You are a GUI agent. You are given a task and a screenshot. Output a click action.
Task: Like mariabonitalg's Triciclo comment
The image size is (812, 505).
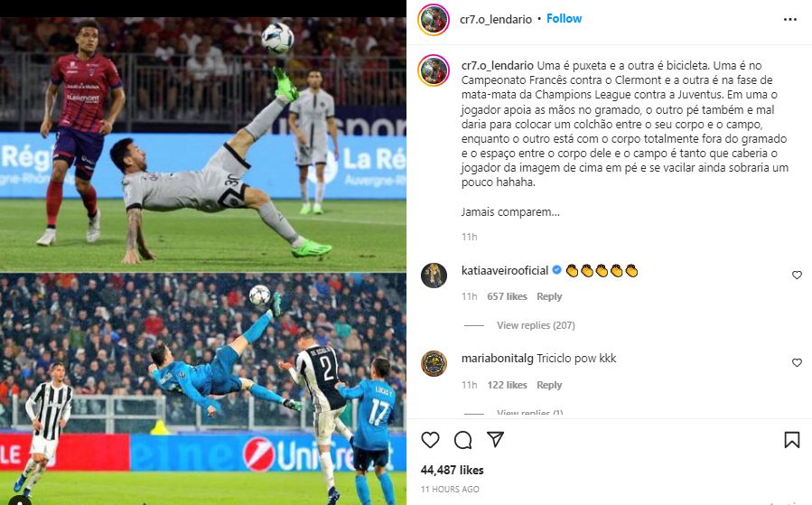click(x=797, y=362)
